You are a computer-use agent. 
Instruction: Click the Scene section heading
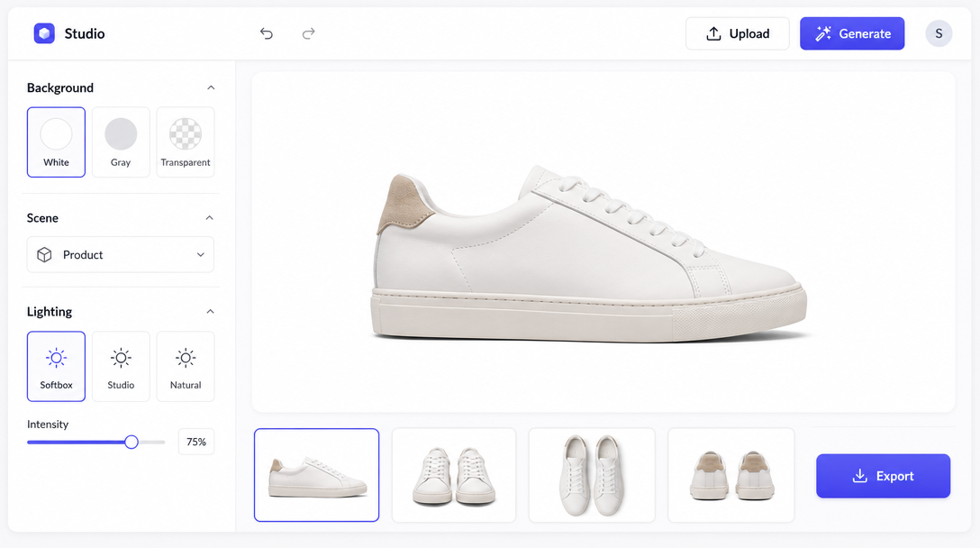point(42,218)
